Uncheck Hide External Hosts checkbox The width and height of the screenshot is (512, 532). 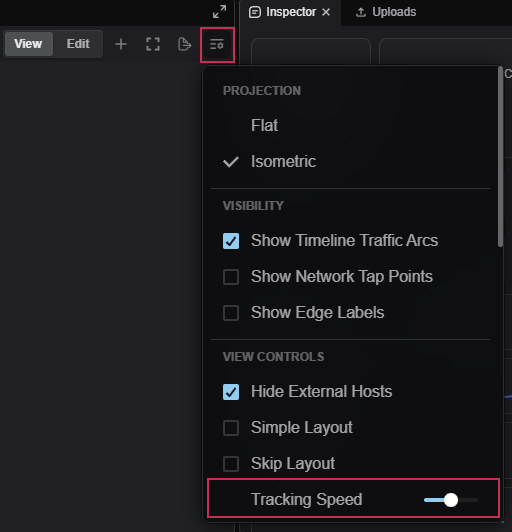click(x=231, y=392)
